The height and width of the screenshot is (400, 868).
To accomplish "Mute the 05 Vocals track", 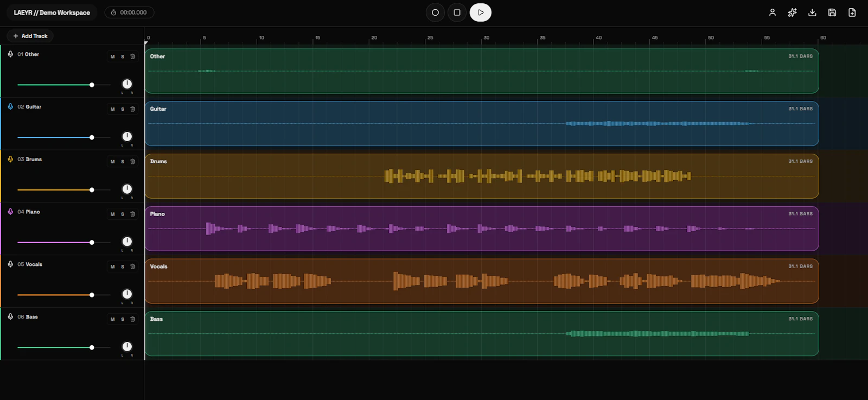I will tap(112, 267).
